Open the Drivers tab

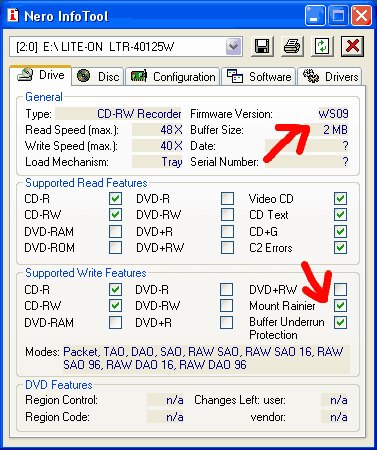pos(330,77)
